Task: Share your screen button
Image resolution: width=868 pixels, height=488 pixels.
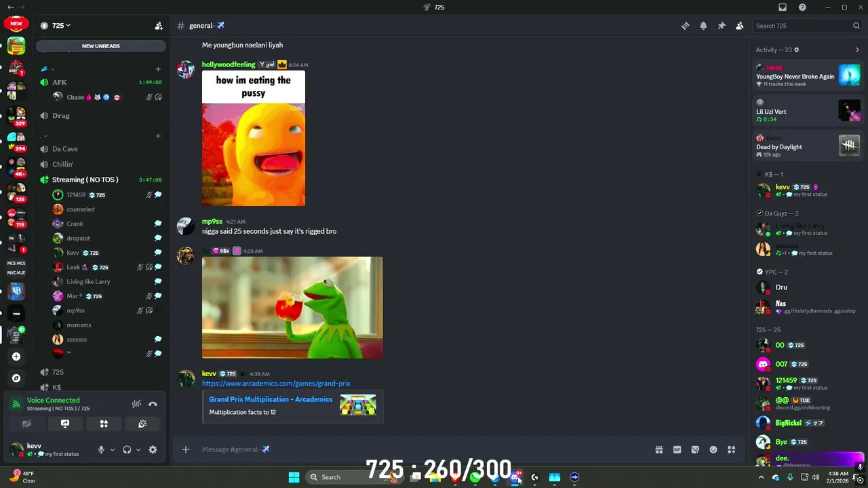Action: pyautogui.click(x=65, y=424)
